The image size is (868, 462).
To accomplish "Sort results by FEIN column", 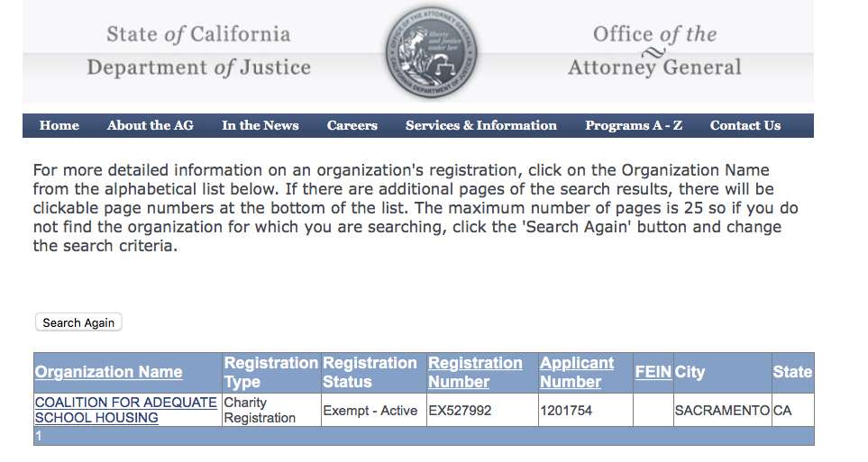I will pyautogui.click(x=653, y=372).
